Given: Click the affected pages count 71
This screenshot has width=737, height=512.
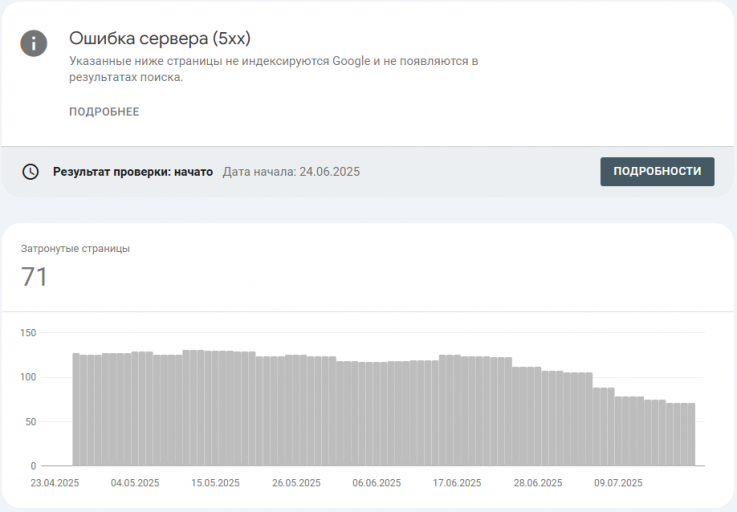Looking at the screenshot, I should (34, 276).
